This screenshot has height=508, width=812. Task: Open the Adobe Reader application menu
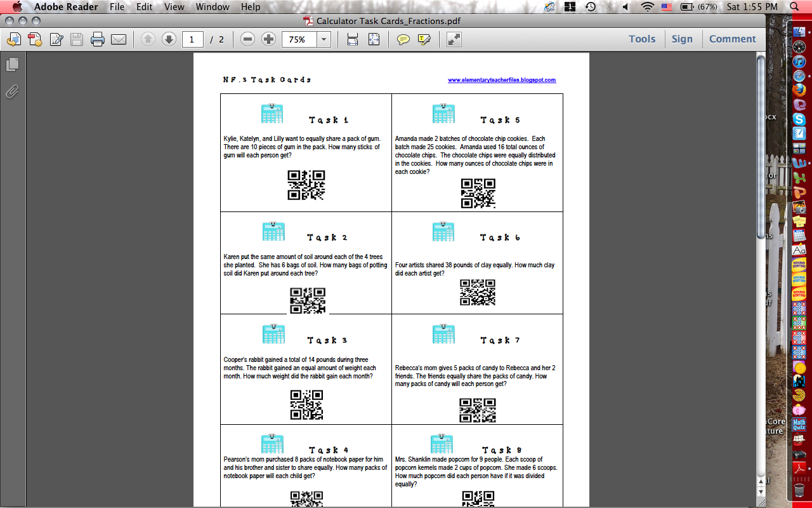tap(66, 7)
